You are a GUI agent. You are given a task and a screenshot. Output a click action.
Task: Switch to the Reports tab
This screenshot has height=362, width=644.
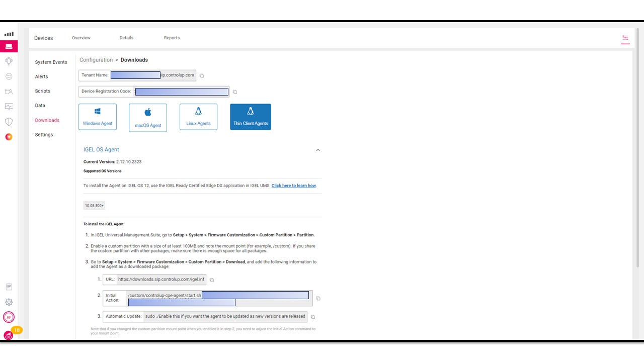(172, 38)
